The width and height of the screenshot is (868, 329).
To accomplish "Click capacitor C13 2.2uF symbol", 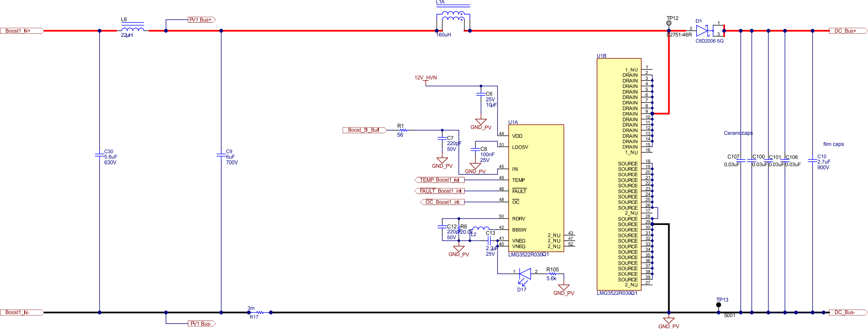I will click(489, 241).
